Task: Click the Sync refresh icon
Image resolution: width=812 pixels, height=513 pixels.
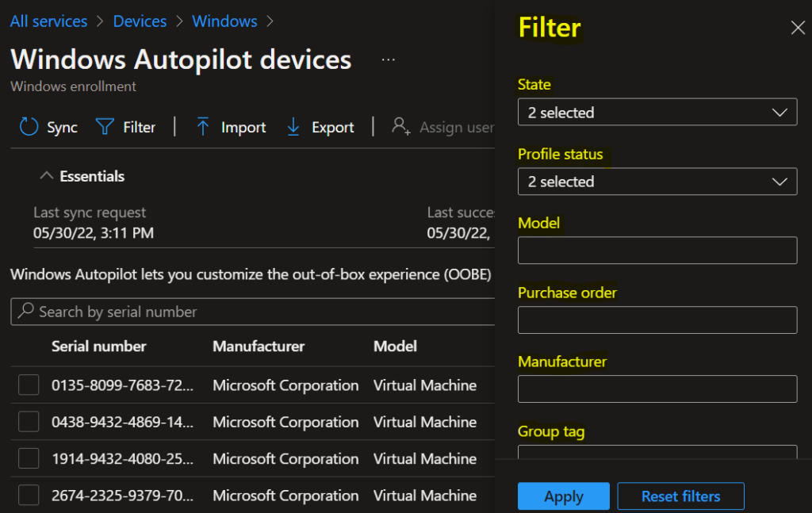Action: [x=29, y=127]
